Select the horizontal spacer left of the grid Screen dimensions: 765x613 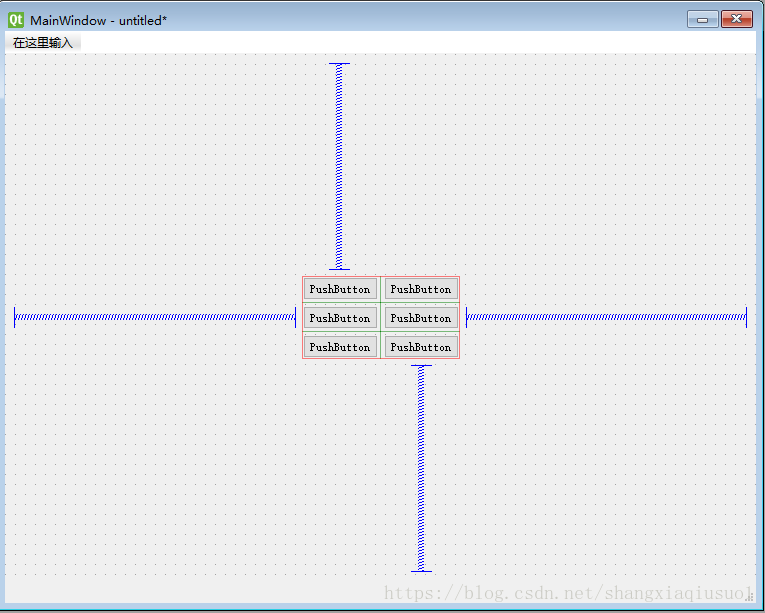click(x=155, y=317)
